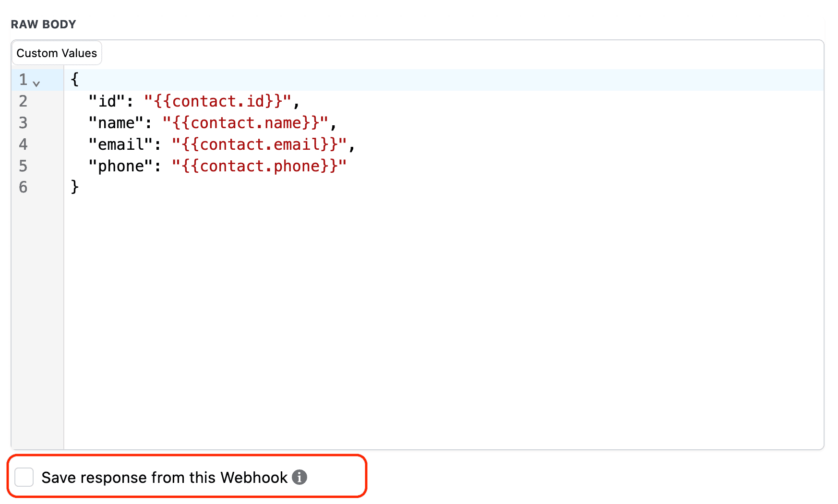Screen dimensions: 838x504
Task: Place cursor on the {{contact.id}} value
Action: pyautogui.click(x=217, y=101)
